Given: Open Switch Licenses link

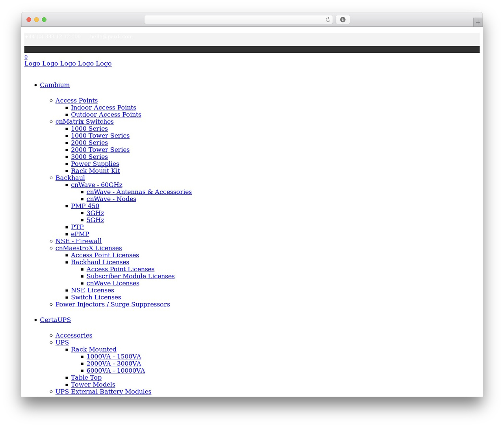Looking at the screenshot, I should coord(96,298).
